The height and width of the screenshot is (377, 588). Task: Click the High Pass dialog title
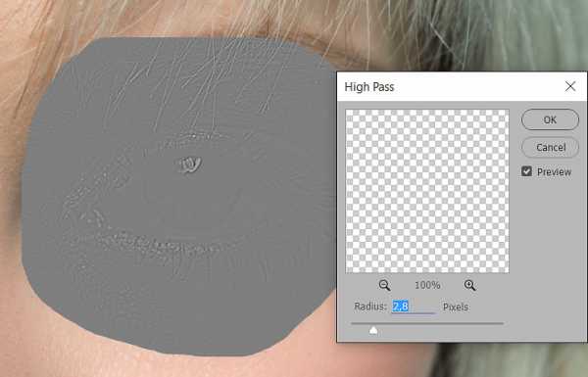[x=369, y=87]
